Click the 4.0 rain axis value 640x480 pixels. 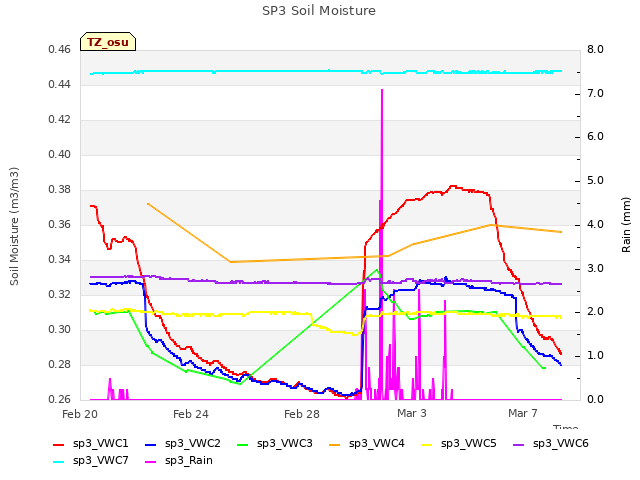coord(596,225)
